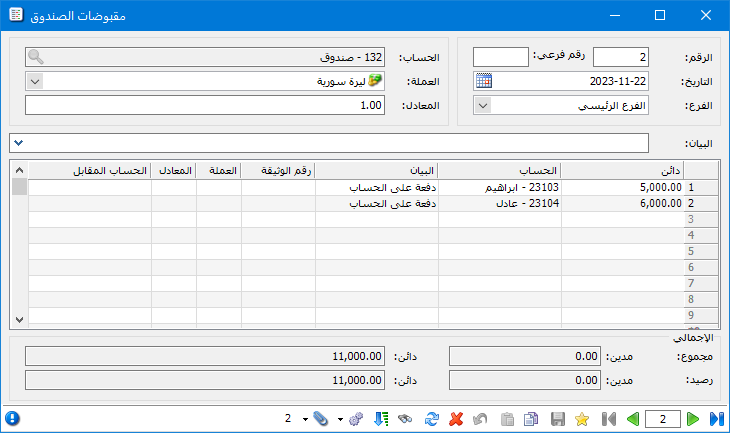The height and width of the screenshot is (433, 730).
Task: Click the مجموع مدين total 0.00
Action: [525, 356]
